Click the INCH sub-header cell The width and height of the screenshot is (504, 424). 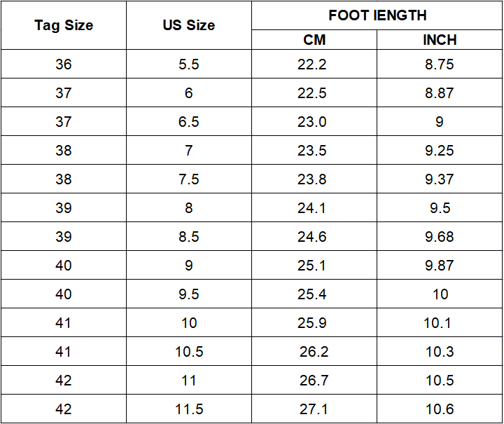(440, 40)
